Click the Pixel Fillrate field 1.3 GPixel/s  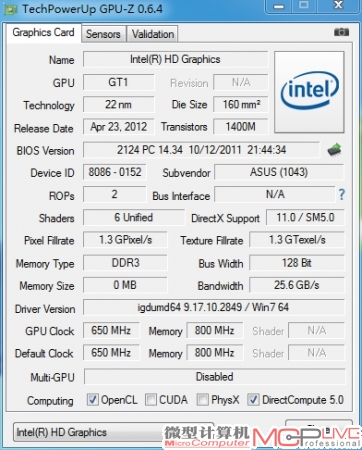(x=125, y=240)
